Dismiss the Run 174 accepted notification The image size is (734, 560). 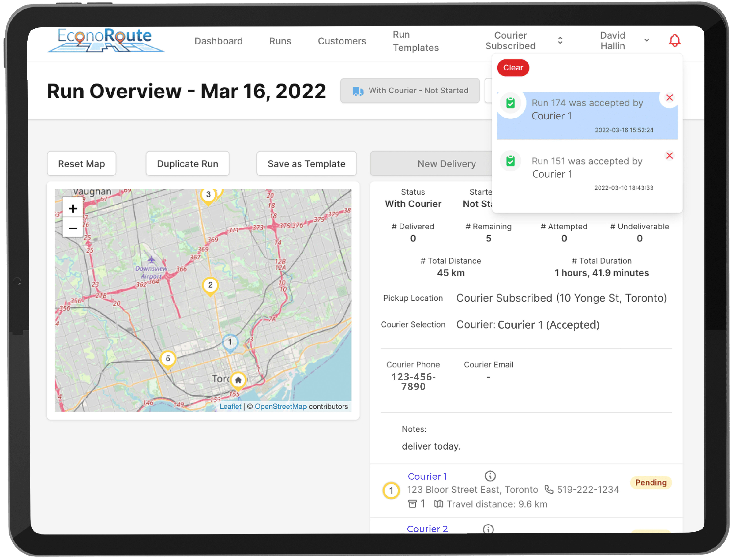(669, 98)
